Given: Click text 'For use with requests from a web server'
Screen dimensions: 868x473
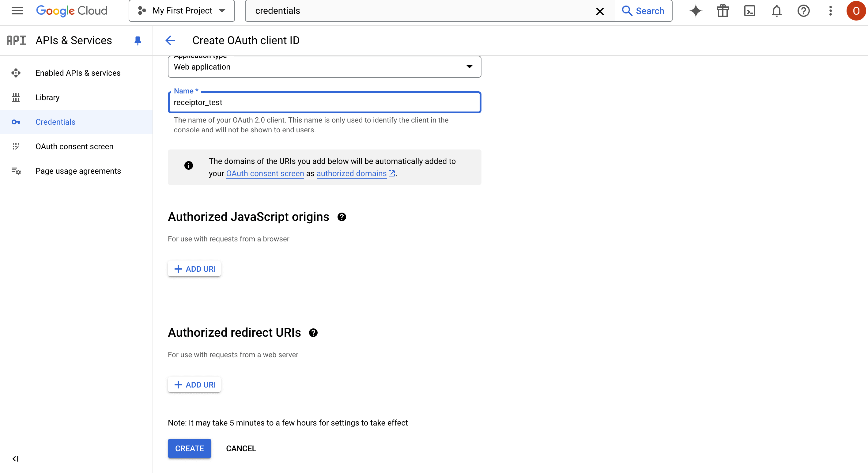Looking at the screenshot, I should [x=233, y=355].
